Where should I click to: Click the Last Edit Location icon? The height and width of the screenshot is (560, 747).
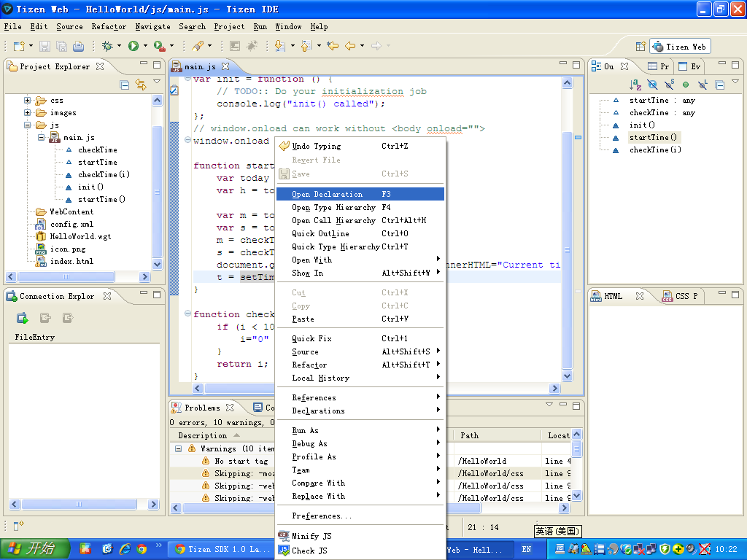tap(333, 46)
